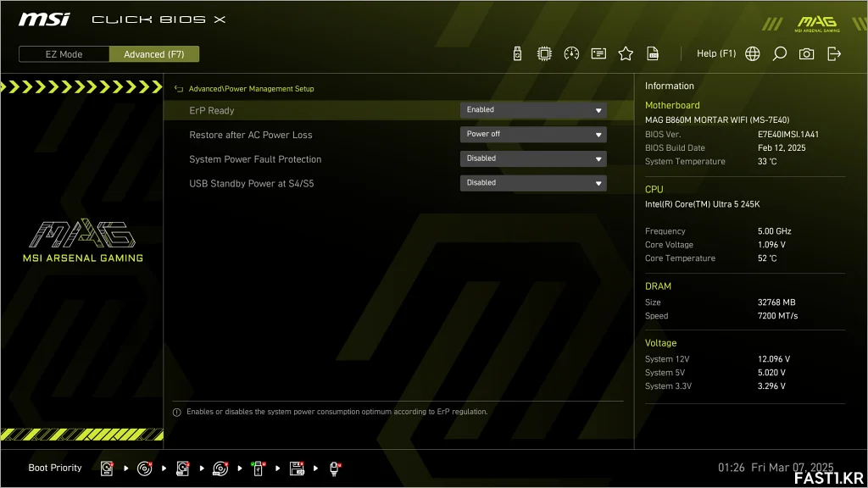Take a screenshot with camera icon

pos(807,53)
